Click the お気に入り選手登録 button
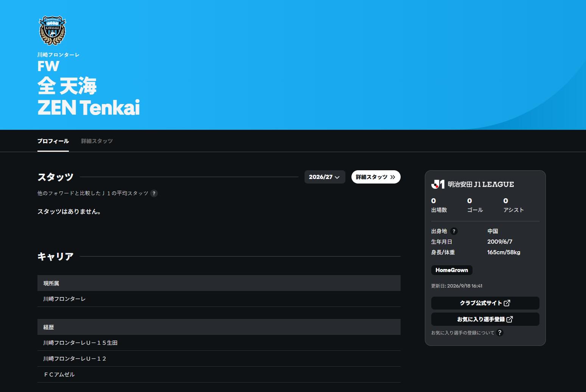This screenshot has height=392, width=586. click(485, 319)
